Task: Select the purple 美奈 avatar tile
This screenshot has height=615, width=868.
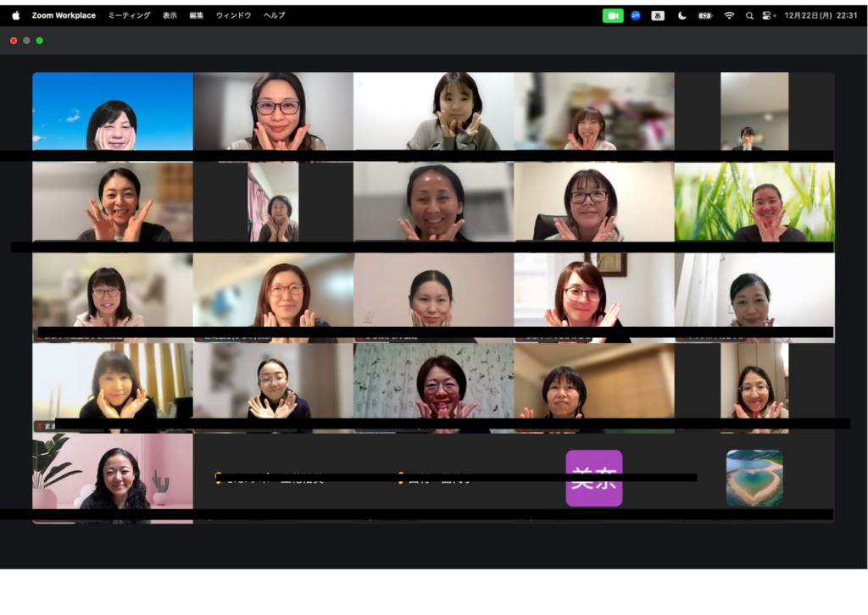Action: (x=594, y=478)
